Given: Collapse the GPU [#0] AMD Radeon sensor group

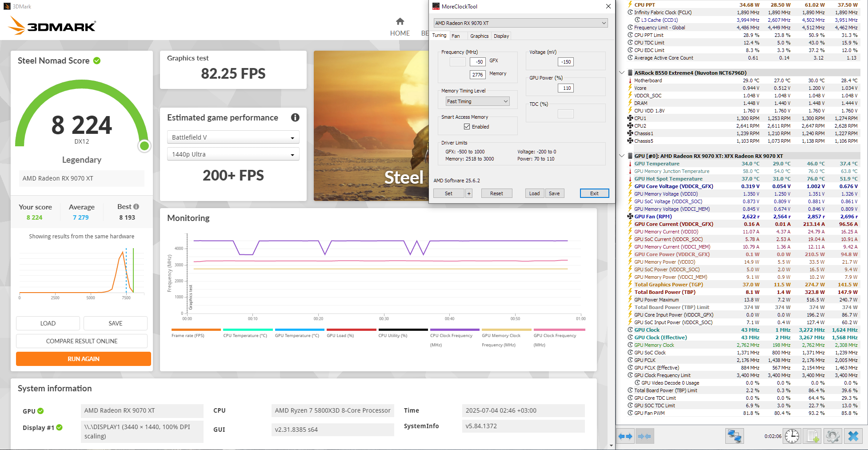Looking at the screenshot, I should click(x=622, y=156).
